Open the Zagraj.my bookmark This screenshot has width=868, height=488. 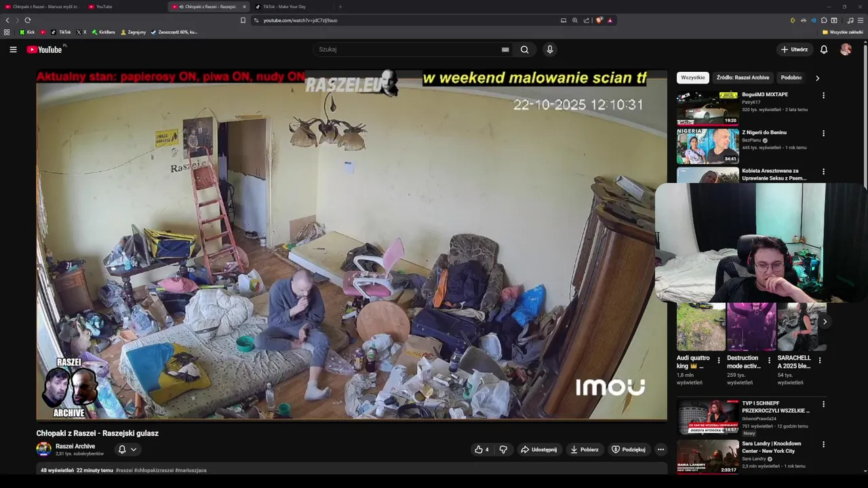(x=134, y=32)
